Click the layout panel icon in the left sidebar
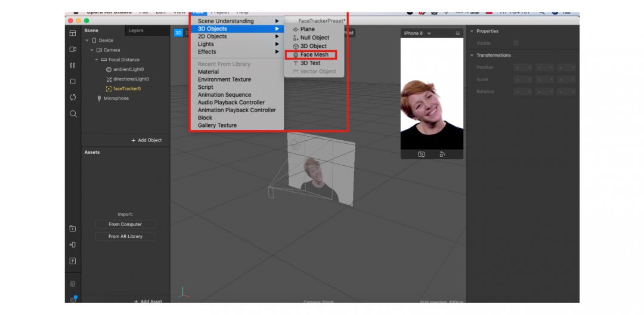This screenshot has width=644, height=315. [x=73, y=33]
